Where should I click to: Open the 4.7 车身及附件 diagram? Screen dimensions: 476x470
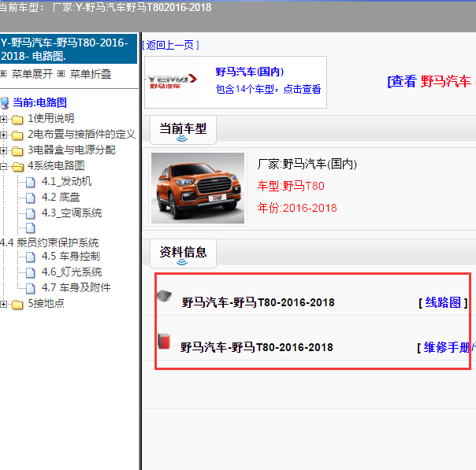pos(76,288)
